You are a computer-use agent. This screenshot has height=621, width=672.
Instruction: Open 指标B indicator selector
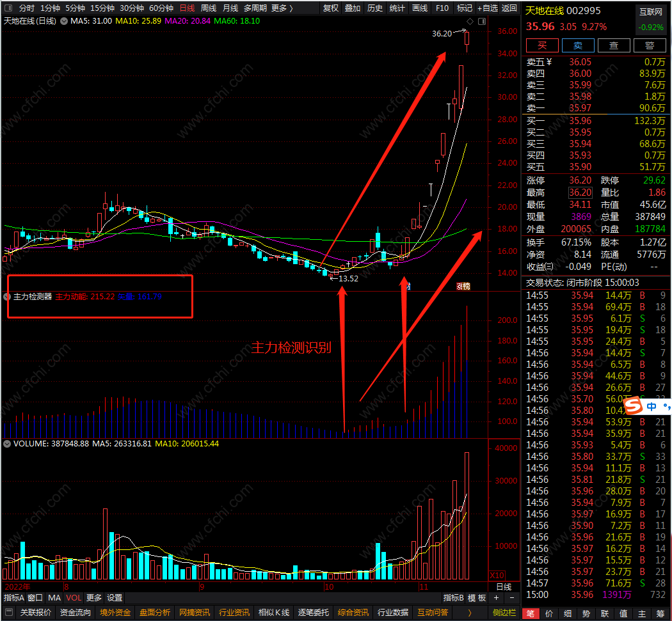click(x=453, y=598)
